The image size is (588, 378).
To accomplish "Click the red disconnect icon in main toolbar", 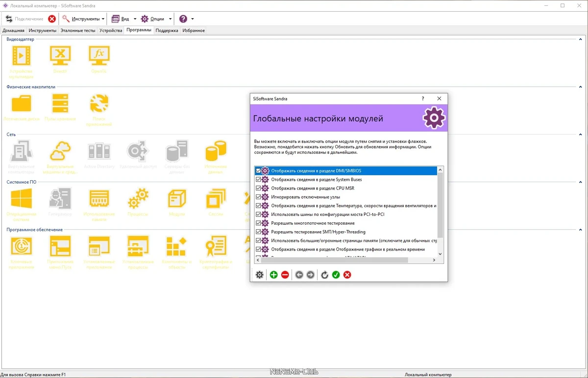I will pos(52,19).
